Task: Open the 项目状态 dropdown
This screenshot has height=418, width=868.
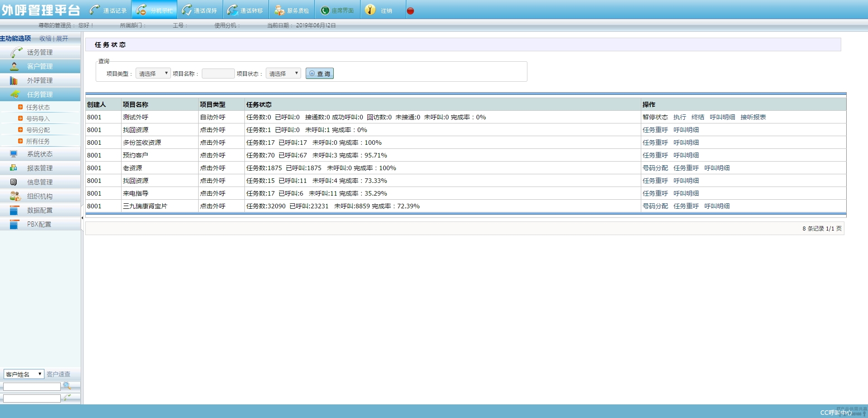Action: tap(283, 74)
